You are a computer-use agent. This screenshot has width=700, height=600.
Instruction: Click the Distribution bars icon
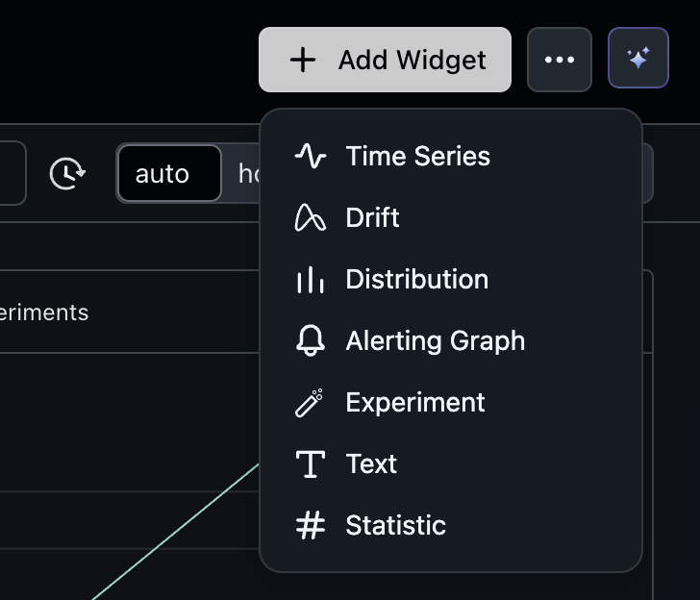click(x=310, y=280)
